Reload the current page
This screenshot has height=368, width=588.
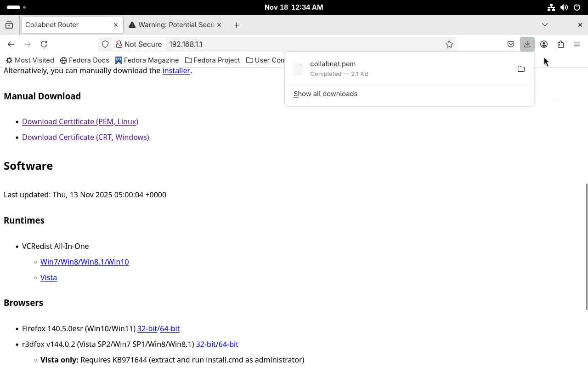(44, 44)
